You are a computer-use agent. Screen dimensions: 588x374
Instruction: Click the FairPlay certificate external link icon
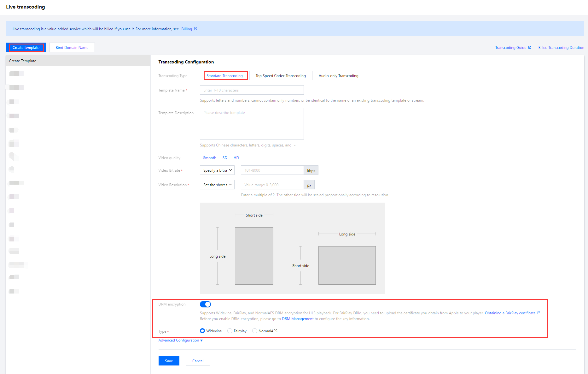[x=539, y=313]
